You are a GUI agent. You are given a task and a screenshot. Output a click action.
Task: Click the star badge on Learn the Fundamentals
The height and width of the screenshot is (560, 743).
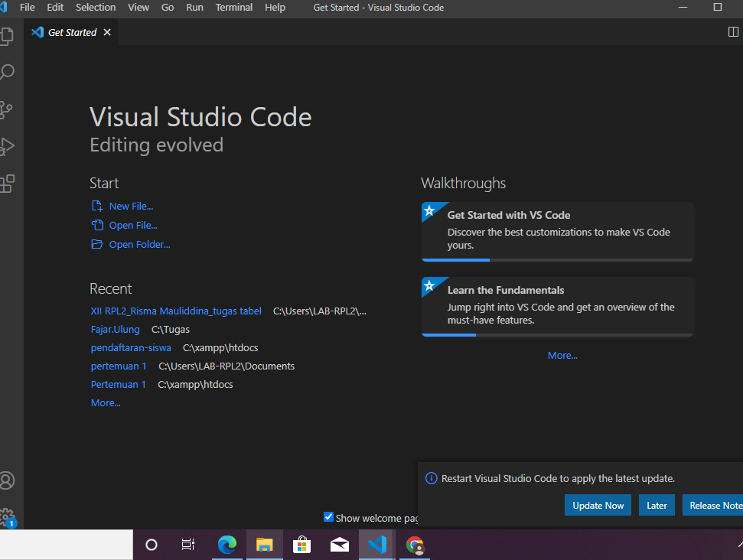click(429, 285)
